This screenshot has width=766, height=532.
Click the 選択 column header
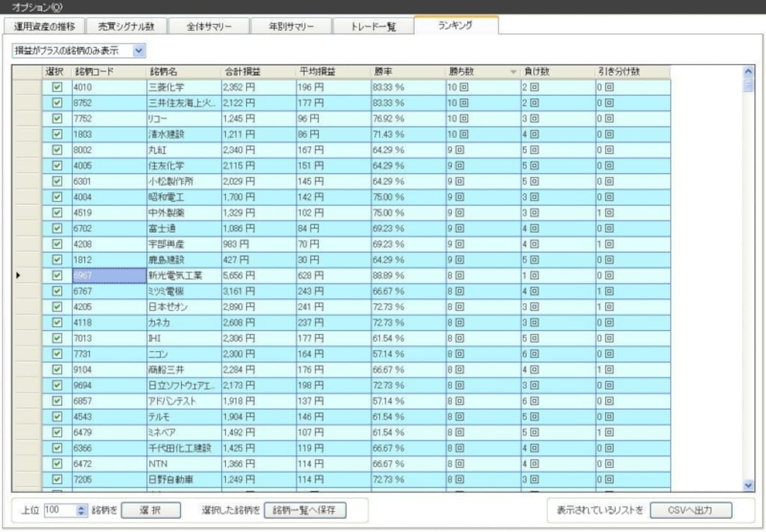pos(57,71)
